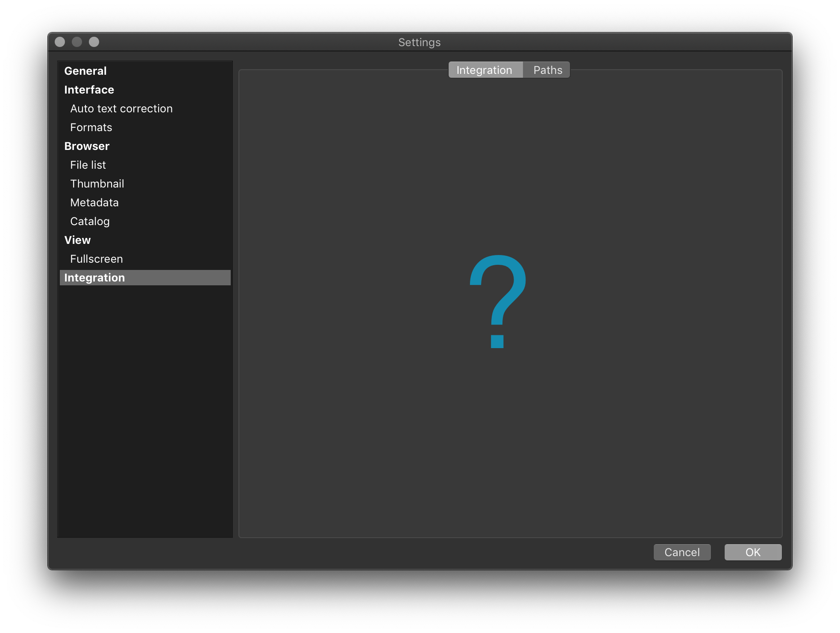The image size is (840, 633).
Task: Select Catalog in the sidebar
Action: [90, 221]
